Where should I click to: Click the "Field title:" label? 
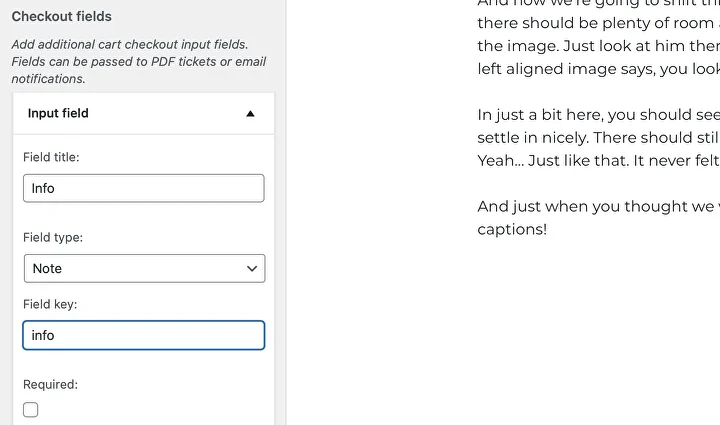(51, 157)
